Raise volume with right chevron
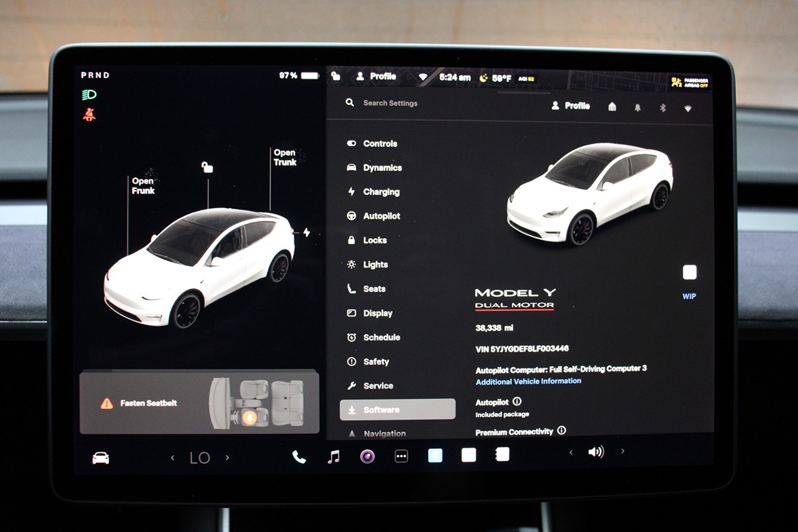The height and width of the screenshot is (532, 798). [622, 452]
